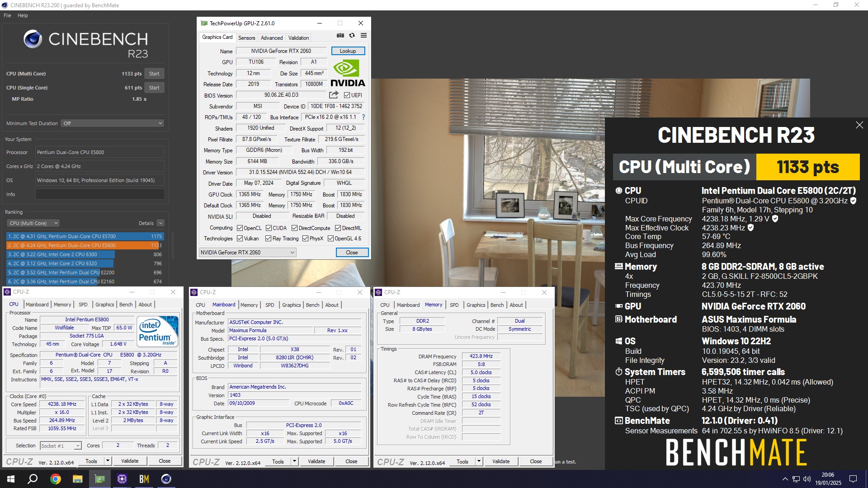Screen dimensions: 868x488
Task: Open the SPD tab in the first CPU-Z window
Action: 83,305
